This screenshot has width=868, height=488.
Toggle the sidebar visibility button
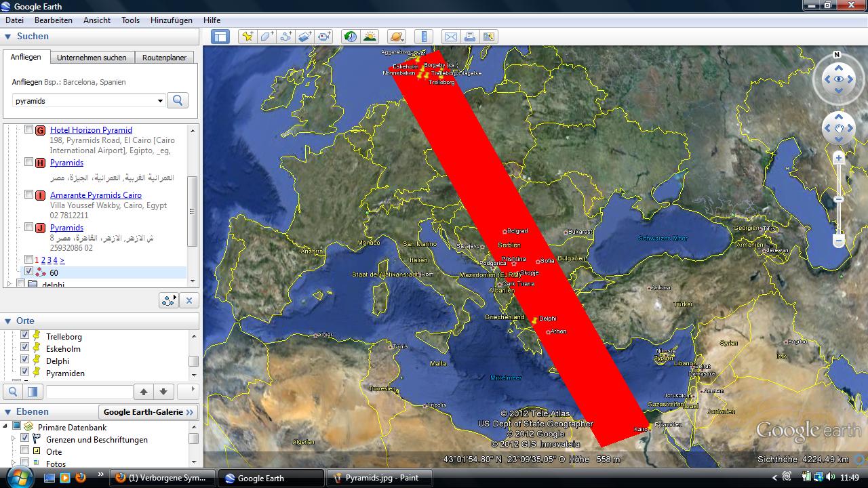[220, 37]
